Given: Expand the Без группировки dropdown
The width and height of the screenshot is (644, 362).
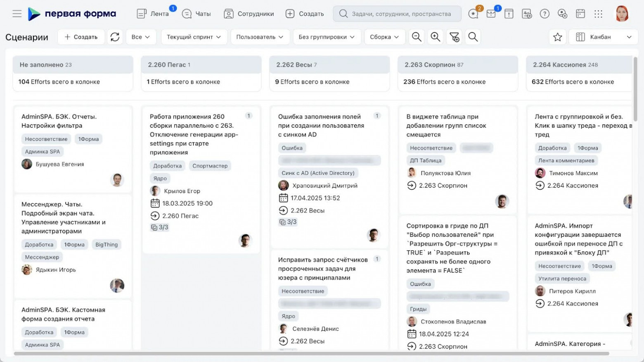Looking at the screenshot, I should click(x=326, y=37).
